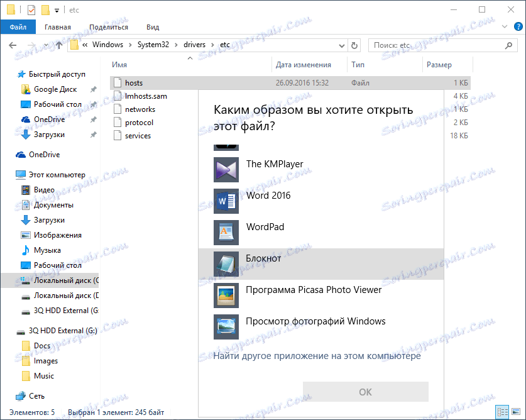Click the WordPad app icon
This screenshot has width=526, height=420.
pyautogui.click(x=226, y=233)
